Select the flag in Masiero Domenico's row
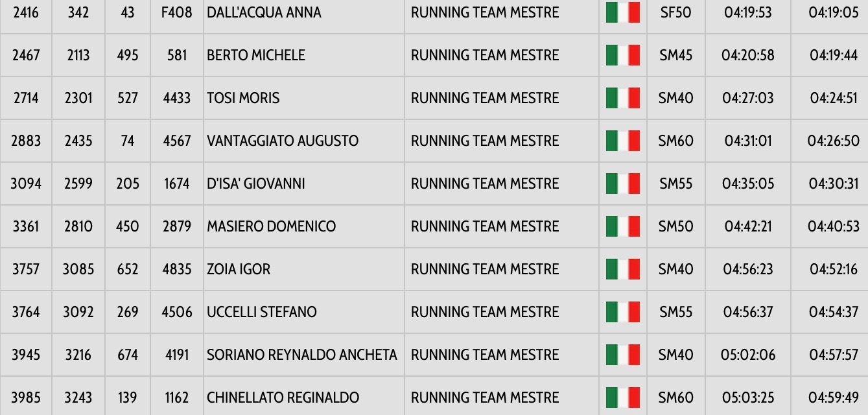 (x=622, y=226)
